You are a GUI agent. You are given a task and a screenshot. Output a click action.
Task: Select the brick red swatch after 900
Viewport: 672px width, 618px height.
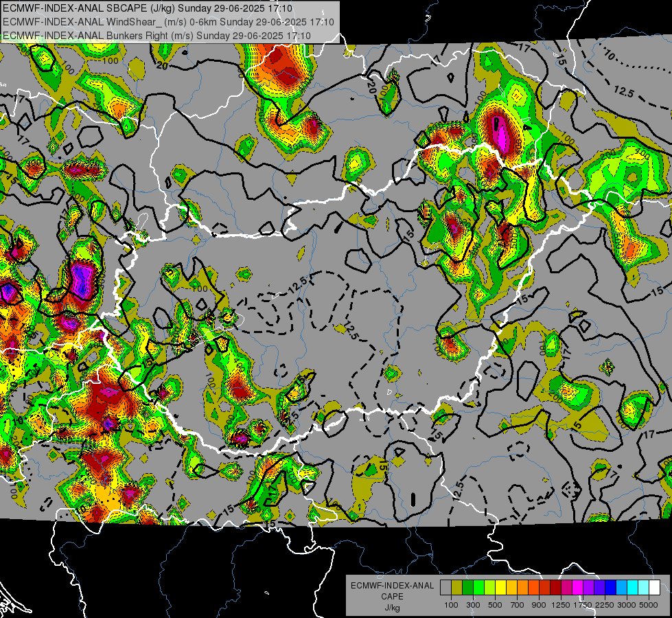tap(545, 587)
